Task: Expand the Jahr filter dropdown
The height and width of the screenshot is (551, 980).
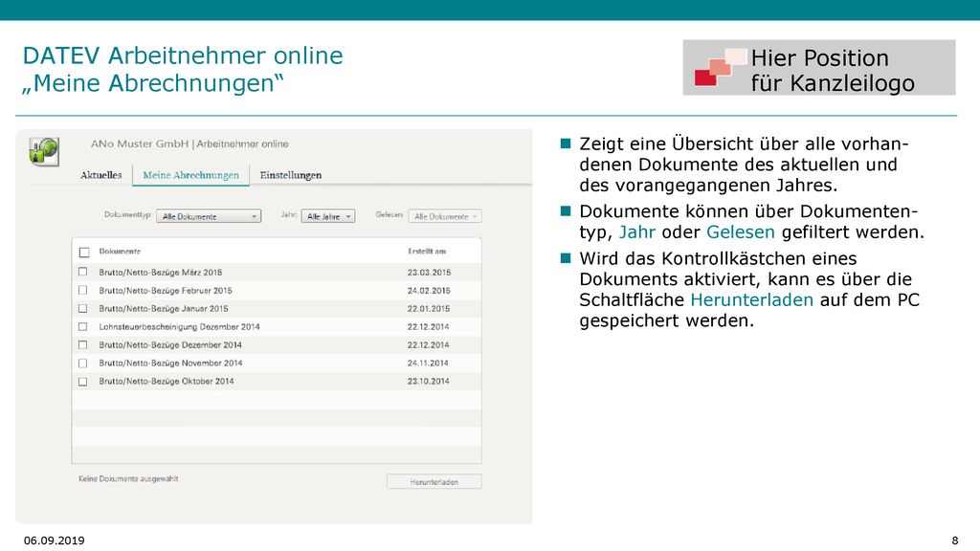Action: click(328, 216)
